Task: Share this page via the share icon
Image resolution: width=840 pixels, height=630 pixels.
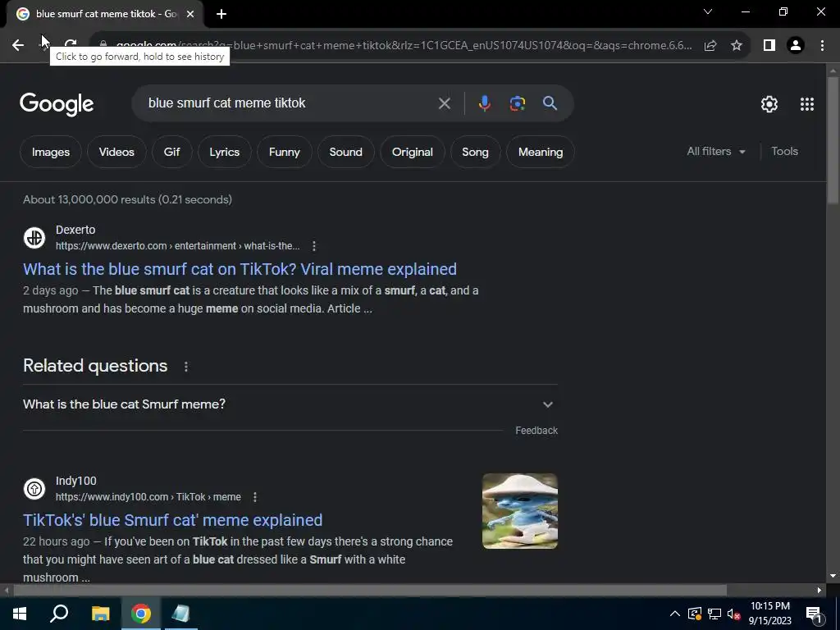Action: (710, 46)
